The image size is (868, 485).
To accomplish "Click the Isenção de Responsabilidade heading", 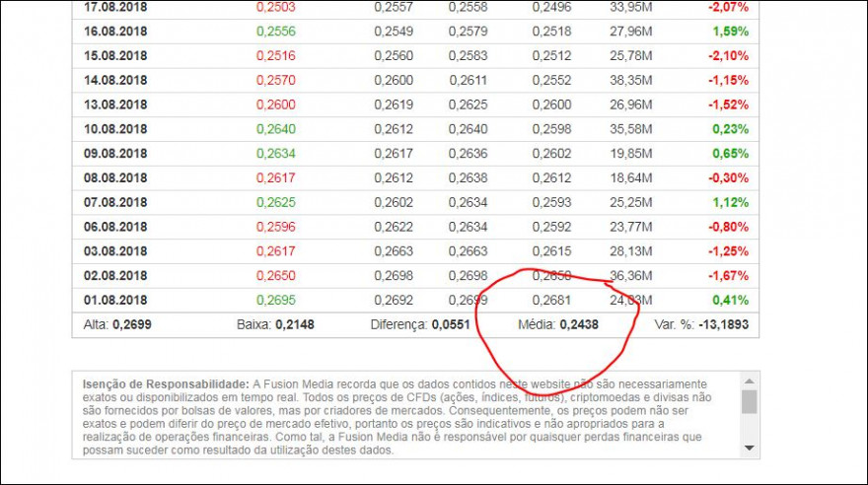I will click(x=166, y=383).
